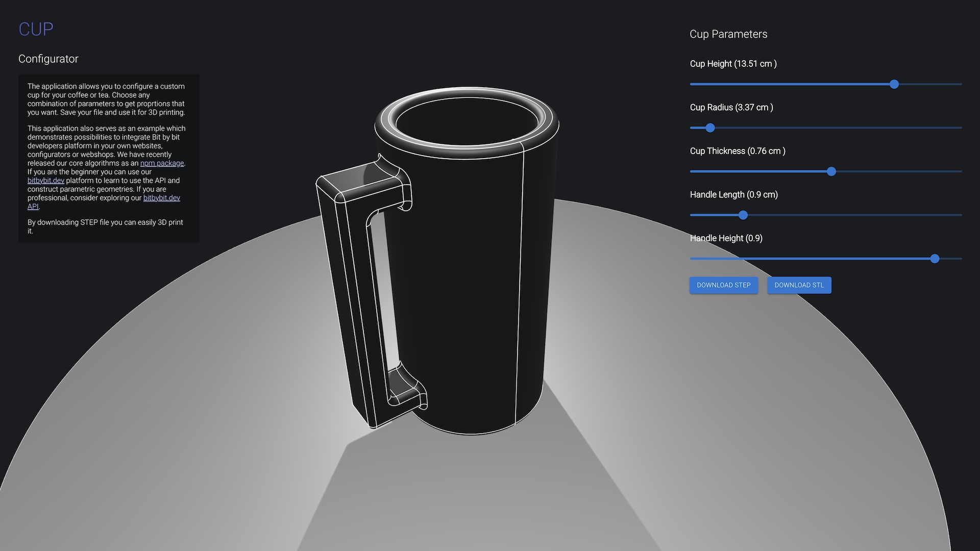Click the Handle Height (0.9) label
The image size is (980, 551).
click(x=726, y=238)
